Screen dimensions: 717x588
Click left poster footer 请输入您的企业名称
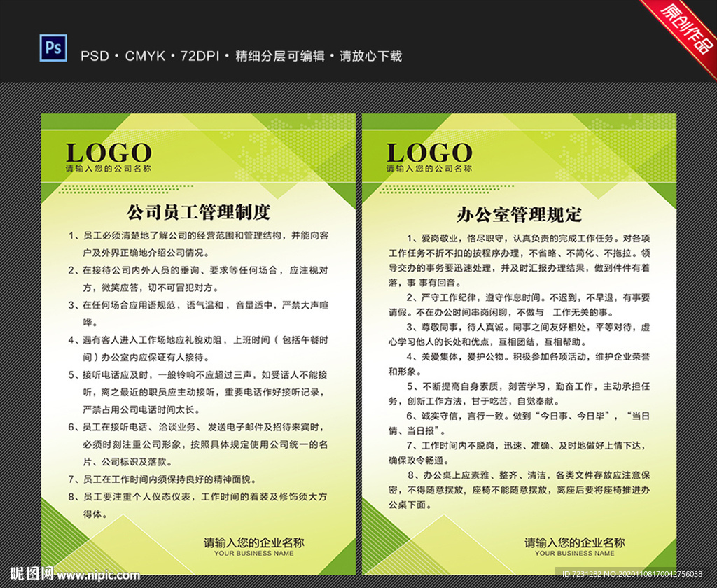click(x=253, y=542)
